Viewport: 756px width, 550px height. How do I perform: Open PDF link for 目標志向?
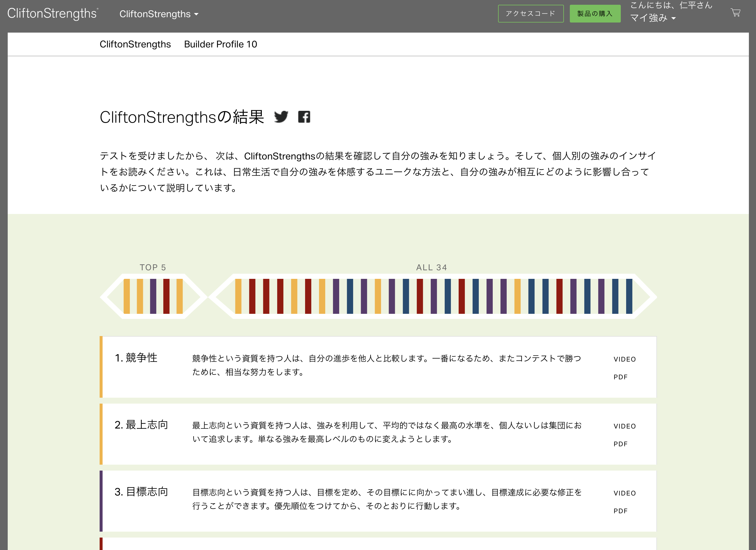tap(620, 511)
